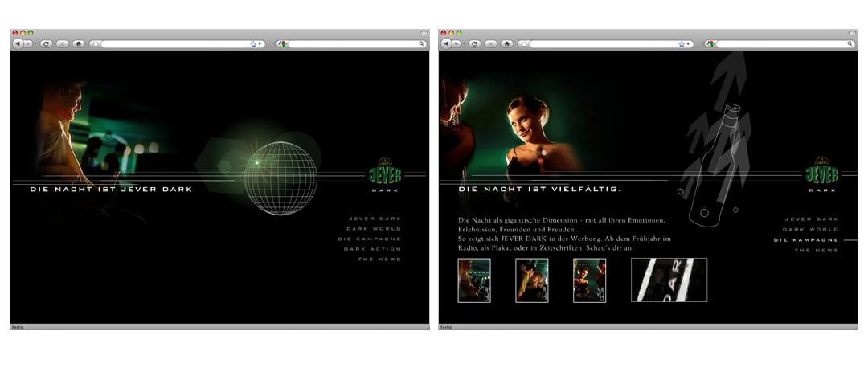Stop loading in the right browser window
The width and height of the screenshot is (868, 376).
click(x=491, y=43)
